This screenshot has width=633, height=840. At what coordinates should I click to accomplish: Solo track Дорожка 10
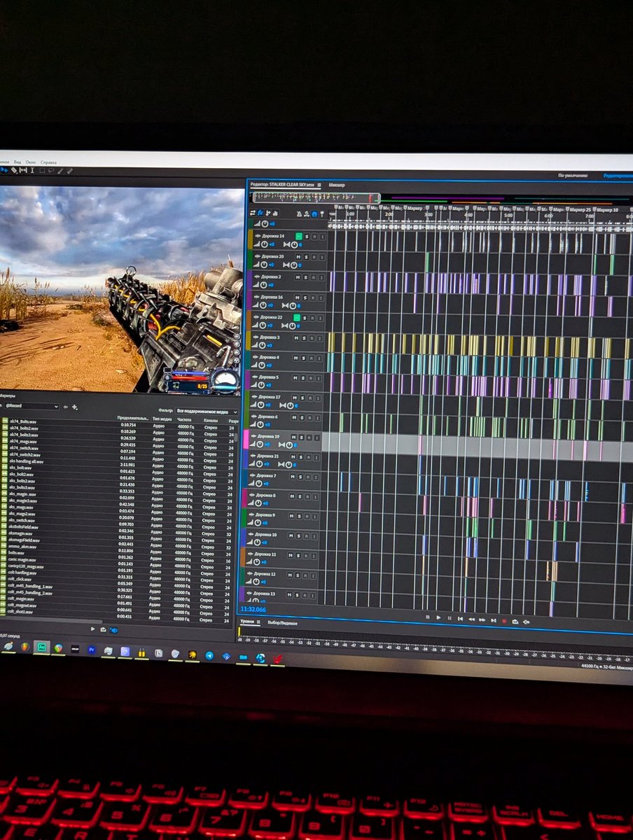299,535
